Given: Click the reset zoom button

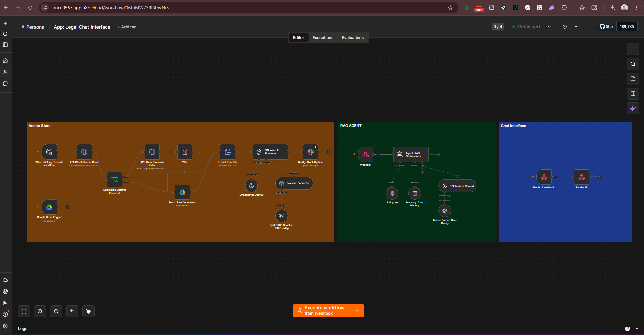Looking at the screenshot, I should pyautogui.click(x=72, y=311).
